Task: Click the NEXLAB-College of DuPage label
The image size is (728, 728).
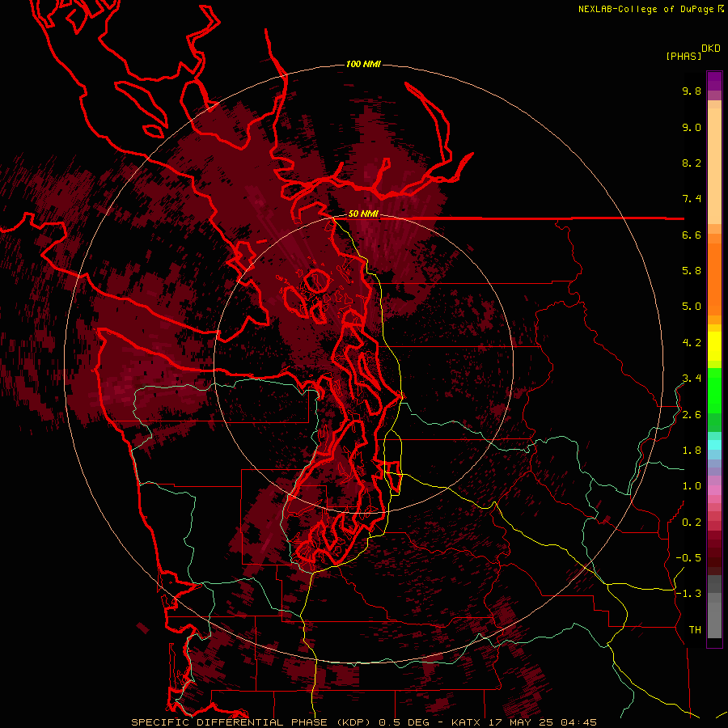Action: [645, 9]
